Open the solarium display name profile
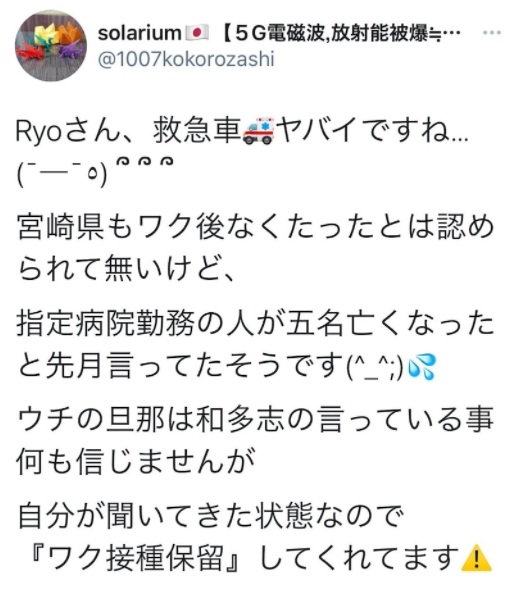525x595 pixels. click(139, 33)
